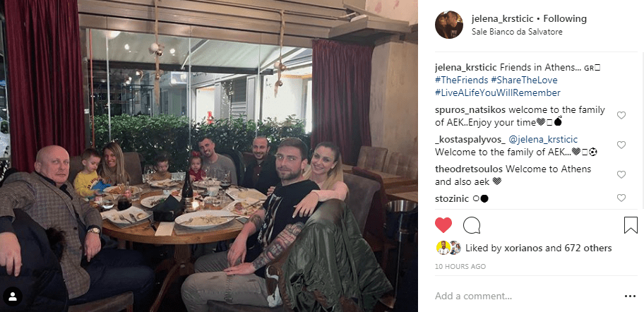Open the three-dot more options menu
Screen dimensions: 644x312
(x=630, y=296)
